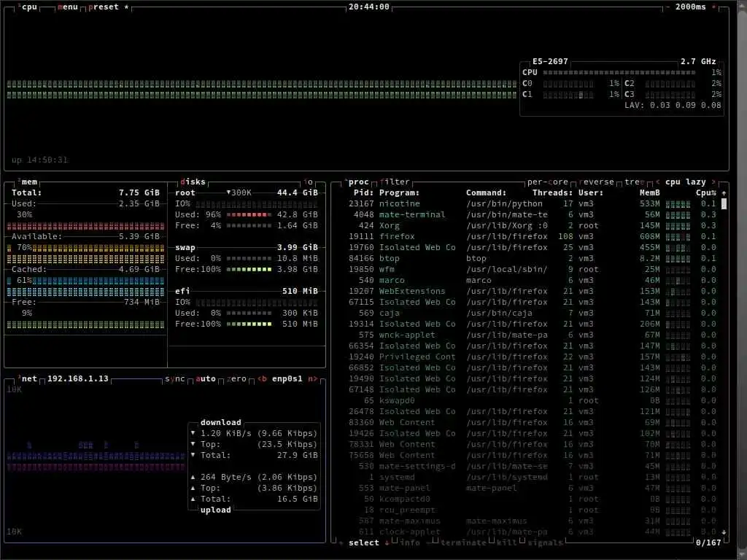Click the cpu lazy sort label

686,182
